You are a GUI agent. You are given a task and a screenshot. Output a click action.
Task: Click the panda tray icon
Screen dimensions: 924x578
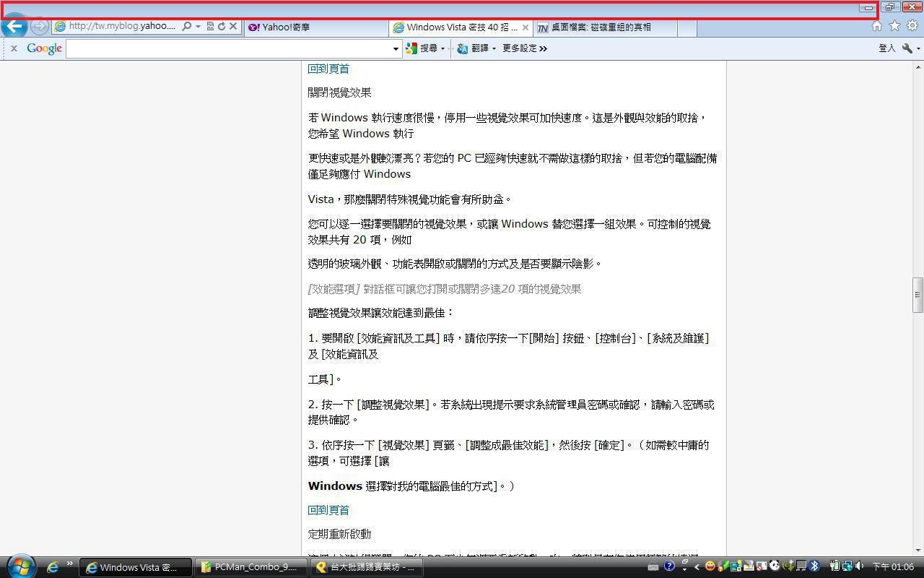point(774,566)
